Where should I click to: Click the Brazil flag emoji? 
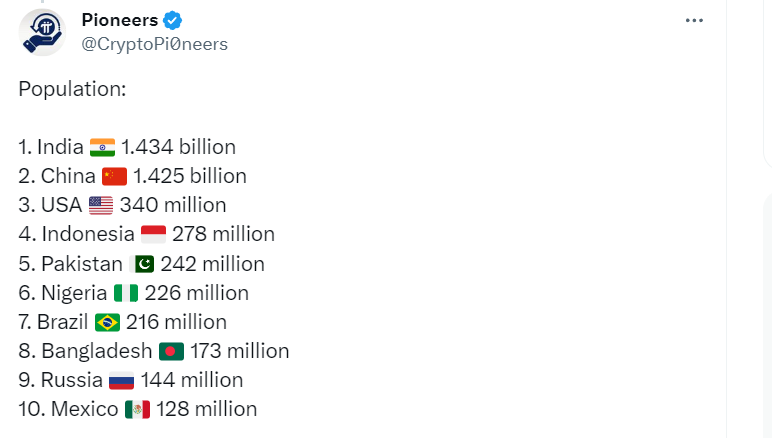click(x=107, y=323)
